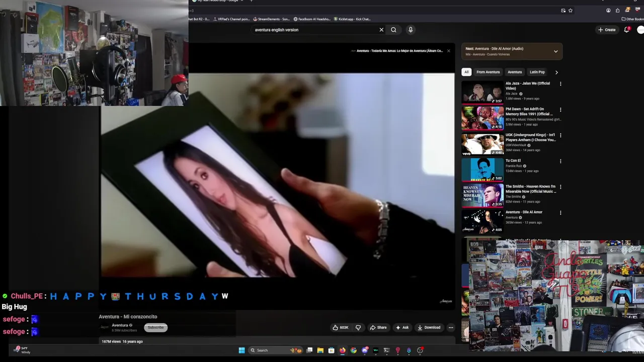
Task: Click the magnifier search button on YouTube
Action: click(393, 30)
